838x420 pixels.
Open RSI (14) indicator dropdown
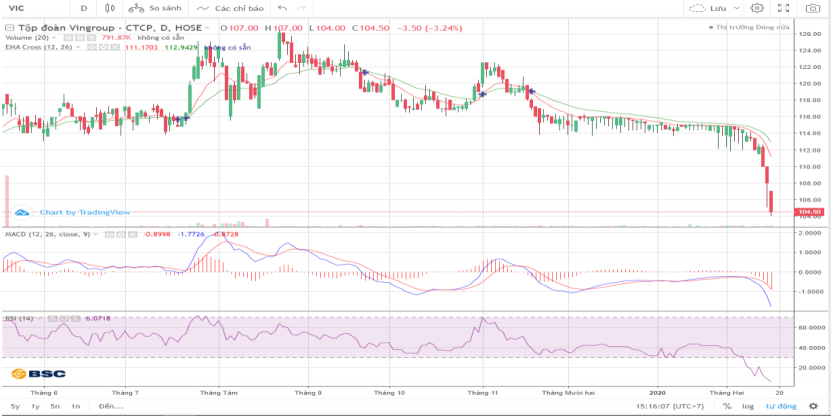click(x=39, y=318)
